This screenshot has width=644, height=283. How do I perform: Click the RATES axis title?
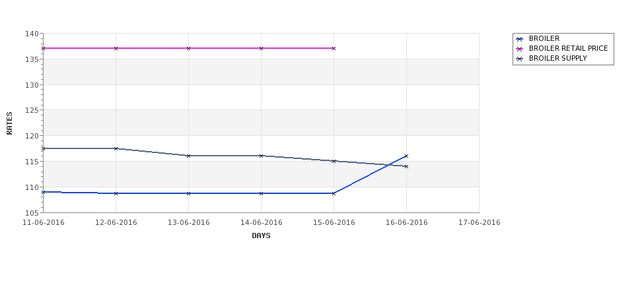coord(9,123)
